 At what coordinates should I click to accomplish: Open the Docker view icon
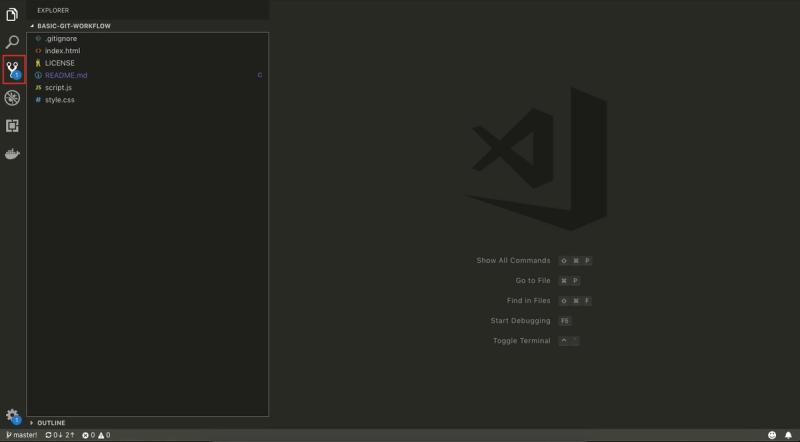coord(12,154)
